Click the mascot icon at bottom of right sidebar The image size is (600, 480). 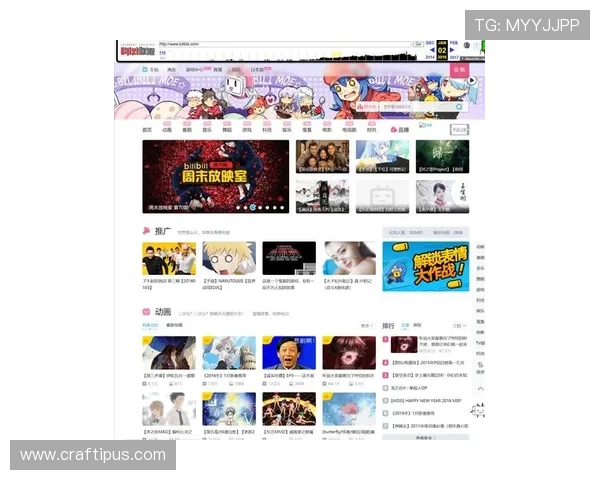point(479,409)
